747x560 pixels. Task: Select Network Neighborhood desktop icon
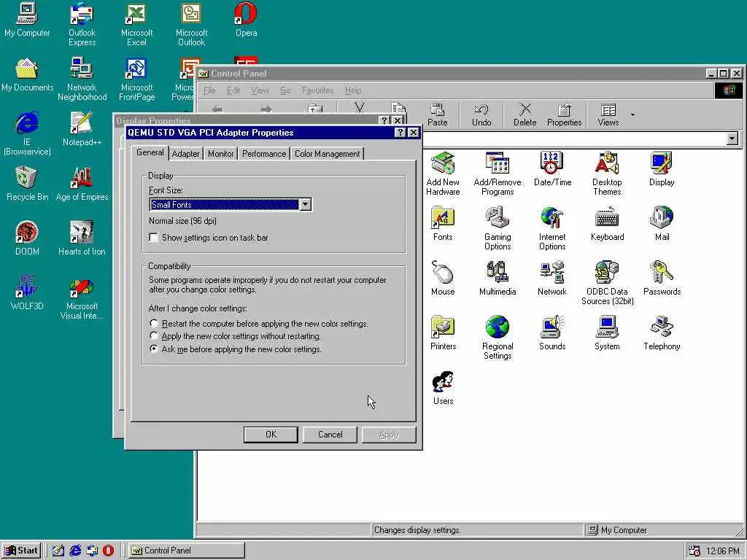[82, 79]
